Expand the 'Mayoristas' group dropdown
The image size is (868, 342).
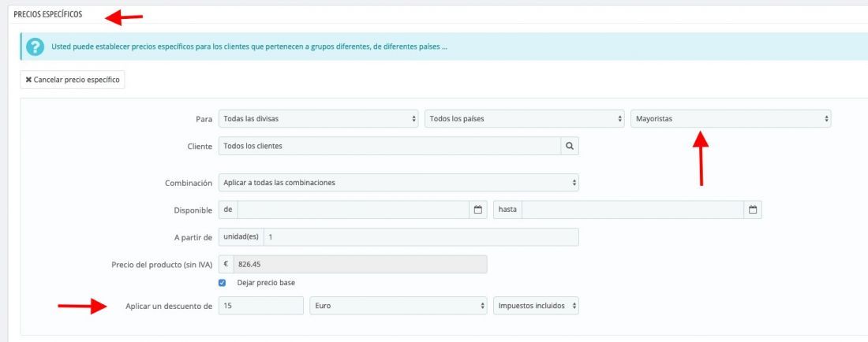tap(731, 119)
